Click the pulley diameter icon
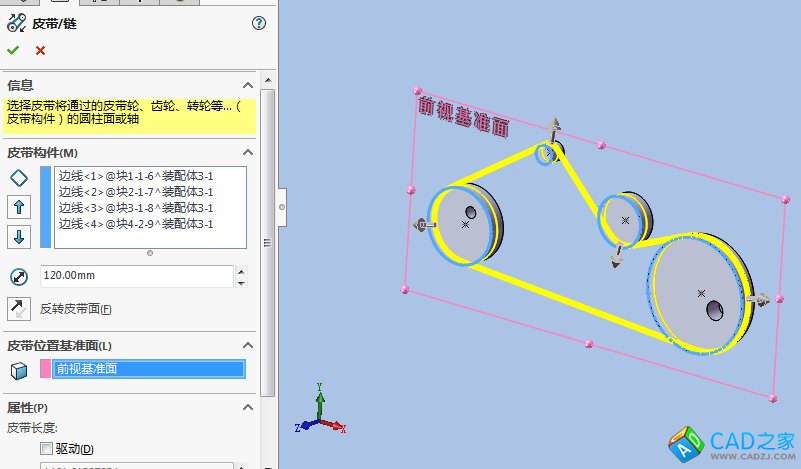The height and width of the screenshot is (469, 801). point(19,277)
